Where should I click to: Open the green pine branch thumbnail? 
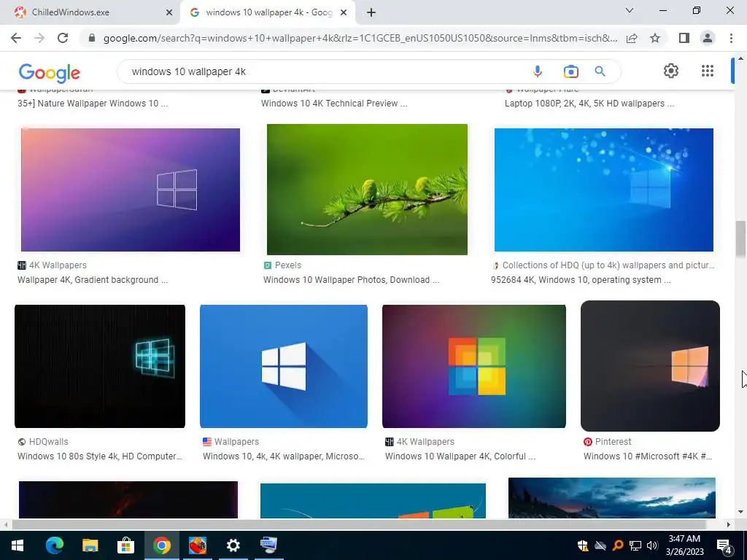tap(367, 190)
